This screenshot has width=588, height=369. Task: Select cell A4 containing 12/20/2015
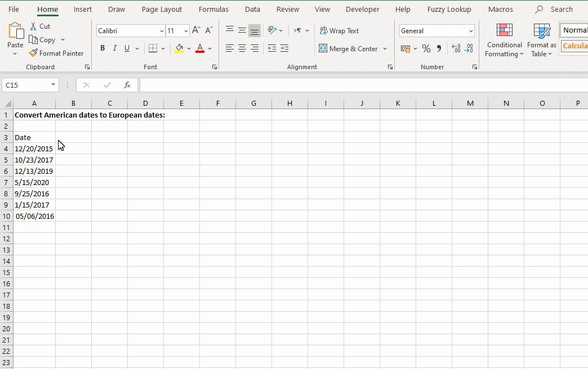pyautogui.click(x=34, y=148)
